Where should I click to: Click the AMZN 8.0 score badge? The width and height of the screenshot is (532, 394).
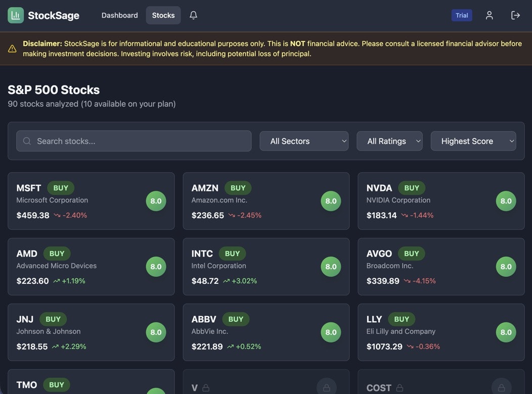(x=331, y=201)
